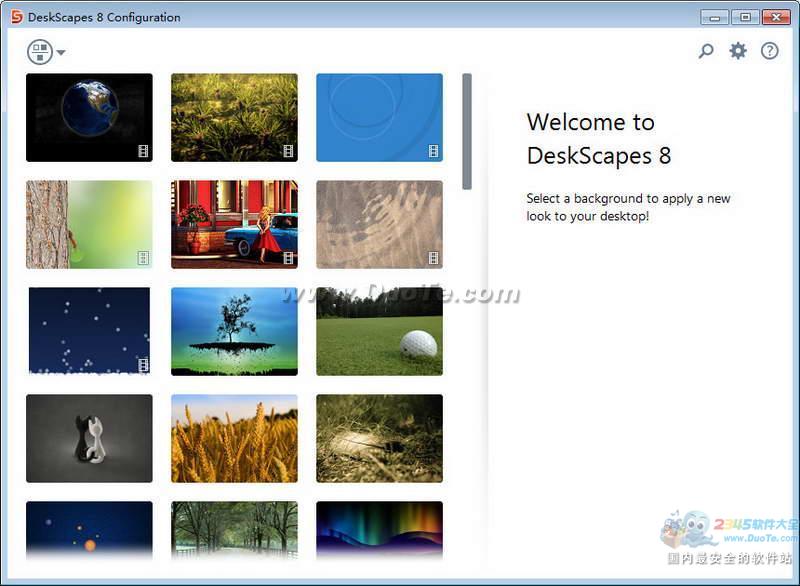800x586 pixels.
Task: Select the Earth globe wallpaper thumbnail
Action: pyautogui.click(x=89, y=117)
